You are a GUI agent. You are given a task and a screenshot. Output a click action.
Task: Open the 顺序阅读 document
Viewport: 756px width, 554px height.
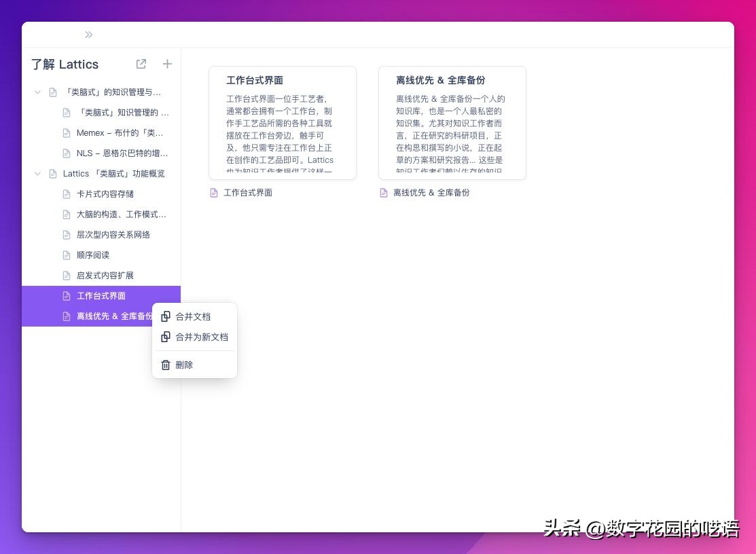pyautogui.click(x=93, y=255)
